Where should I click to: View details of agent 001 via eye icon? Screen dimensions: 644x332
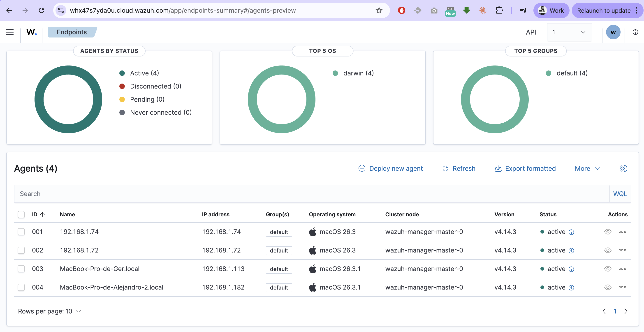pos(608,232)
